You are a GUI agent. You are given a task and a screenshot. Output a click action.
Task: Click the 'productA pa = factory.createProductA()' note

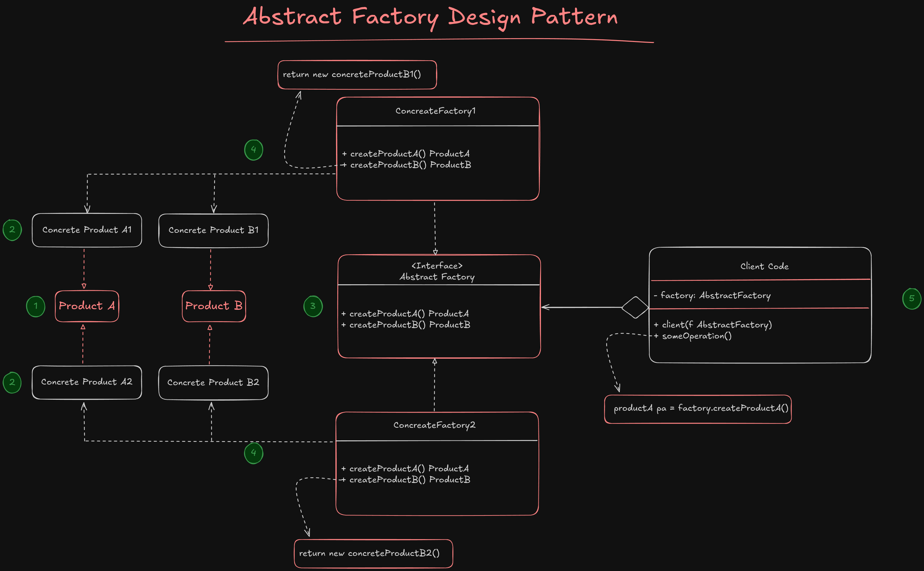pos(698,409)
